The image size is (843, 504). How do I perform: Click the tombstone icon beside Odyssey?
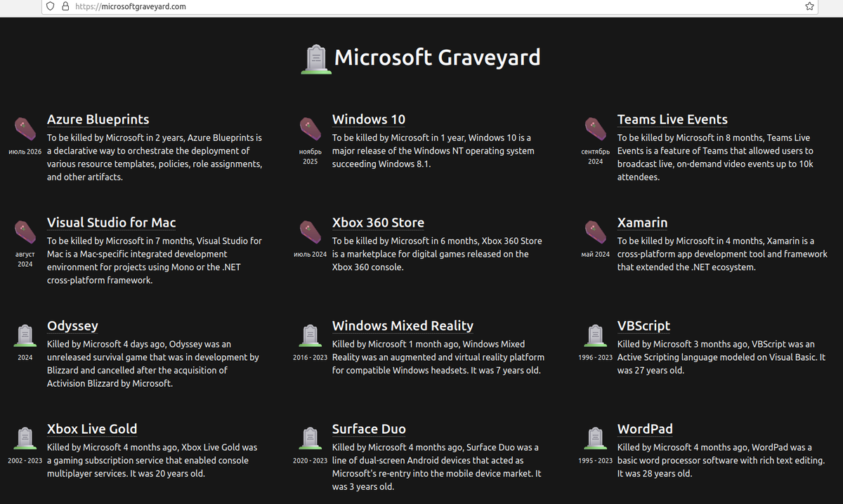click(x=25, y=336)
